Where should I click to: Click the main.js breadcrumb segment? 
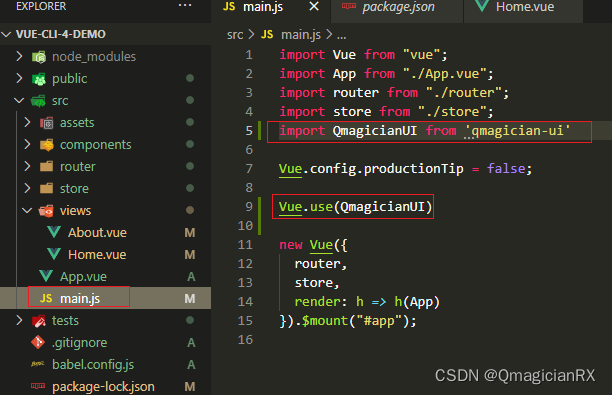[301, 35]
